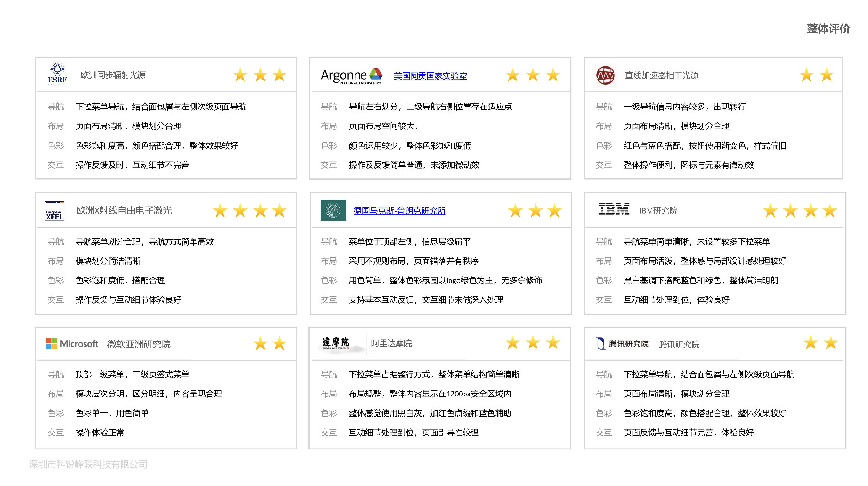The width and height of the screenshot is (868, 486).
Task: Click the 腾讯研究院 gray title text
Action: [x=679, y=344]
